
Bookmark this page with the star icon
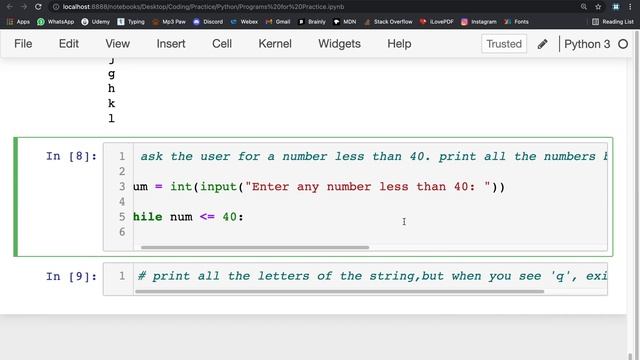tap(598, 7)
